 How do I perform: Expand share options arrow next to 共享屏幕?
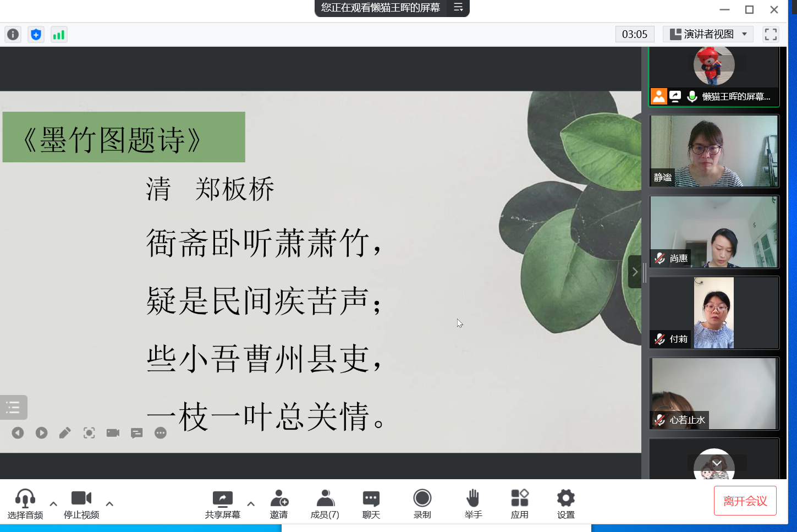pos(251,503)
